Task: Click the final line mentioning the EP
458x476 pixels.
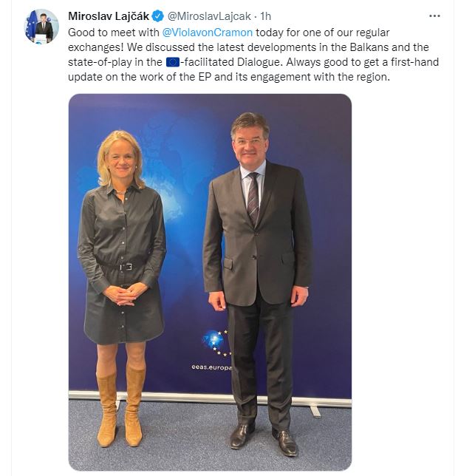Action: 229,77
